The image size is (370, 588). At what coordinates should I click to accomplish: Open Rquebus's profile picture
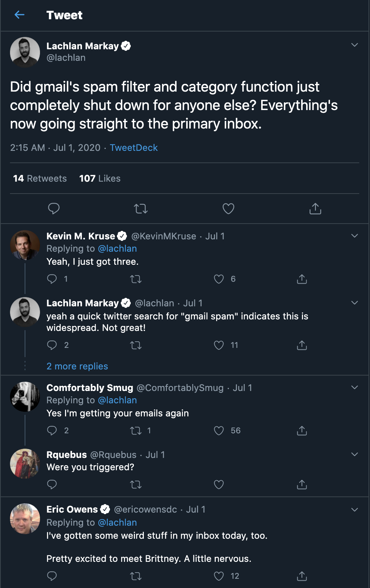[x=25, y=464]
